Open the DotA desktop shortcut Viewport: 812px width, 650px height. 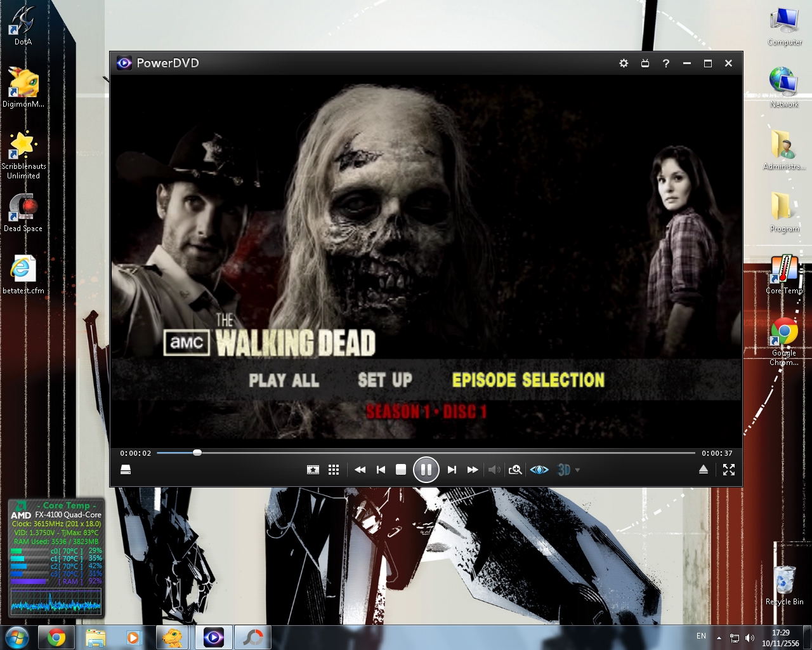pyautogui.click(x=23, y=25)
